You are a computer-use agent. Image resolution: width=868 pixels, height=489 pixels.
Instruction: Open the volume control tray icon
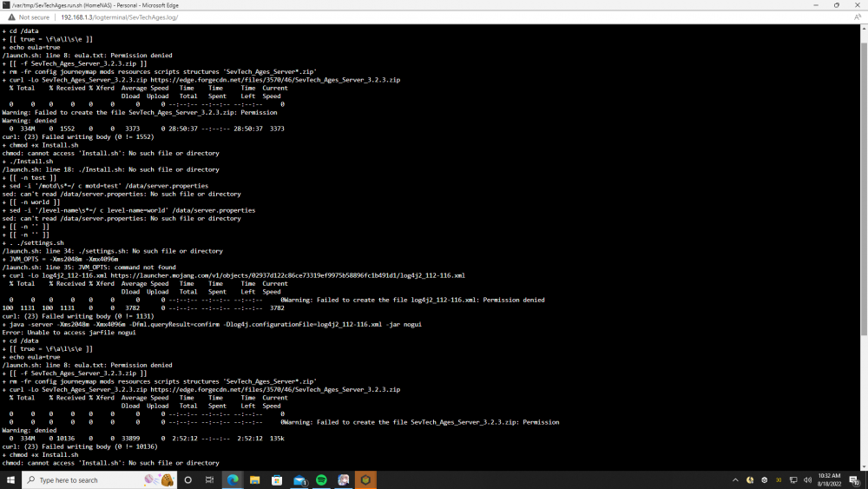(807, 480)
